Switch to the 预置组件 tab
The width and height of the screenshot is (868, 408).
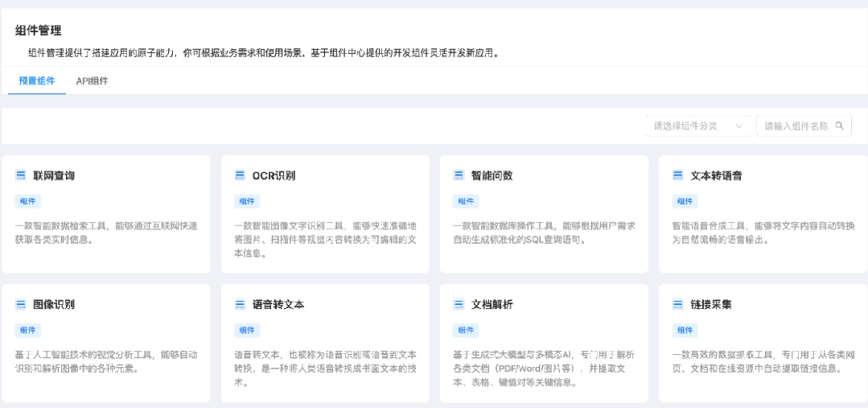pyautogui.click(x=37, y=80)
